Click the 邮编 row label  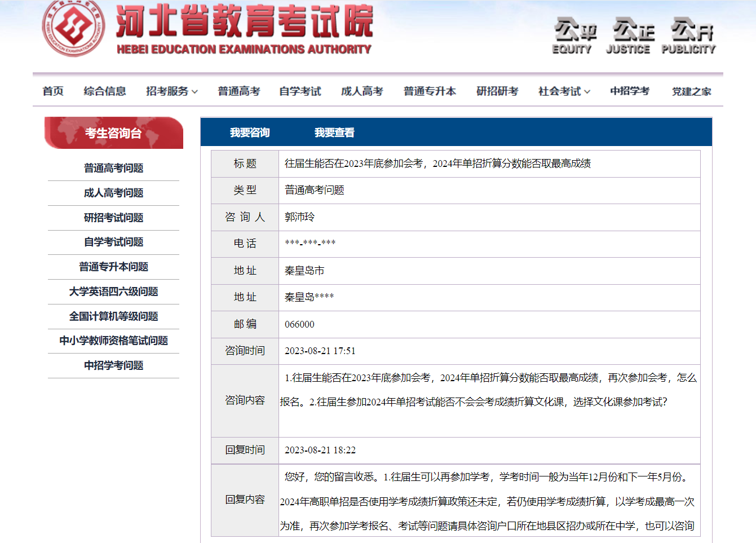click(245, 324)
